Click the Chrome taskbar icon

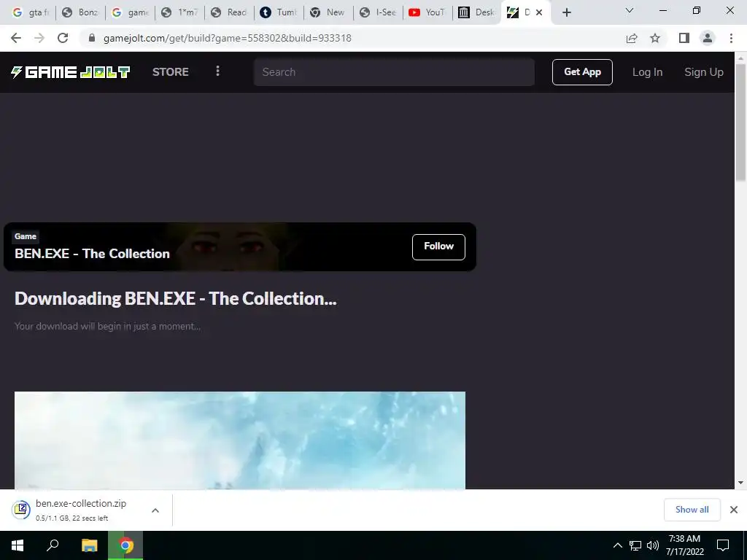[125, 545]
